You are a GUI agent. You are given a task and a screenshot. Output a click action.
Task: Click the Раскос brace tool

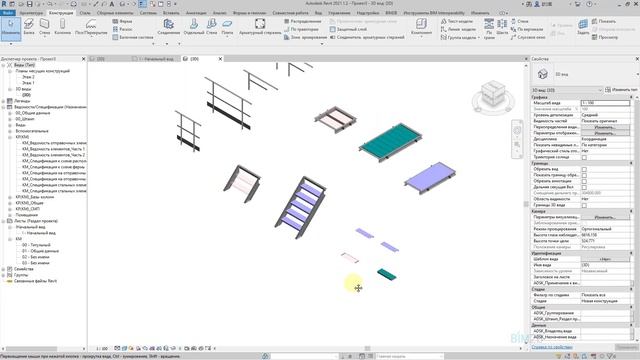point(122,29)
